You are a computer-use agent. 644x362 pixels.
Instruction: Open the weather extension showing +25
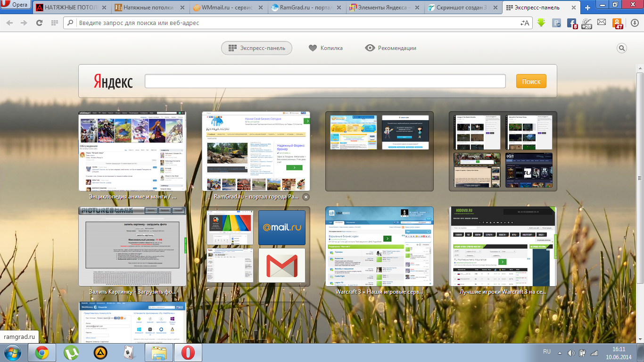click(586, 23)
